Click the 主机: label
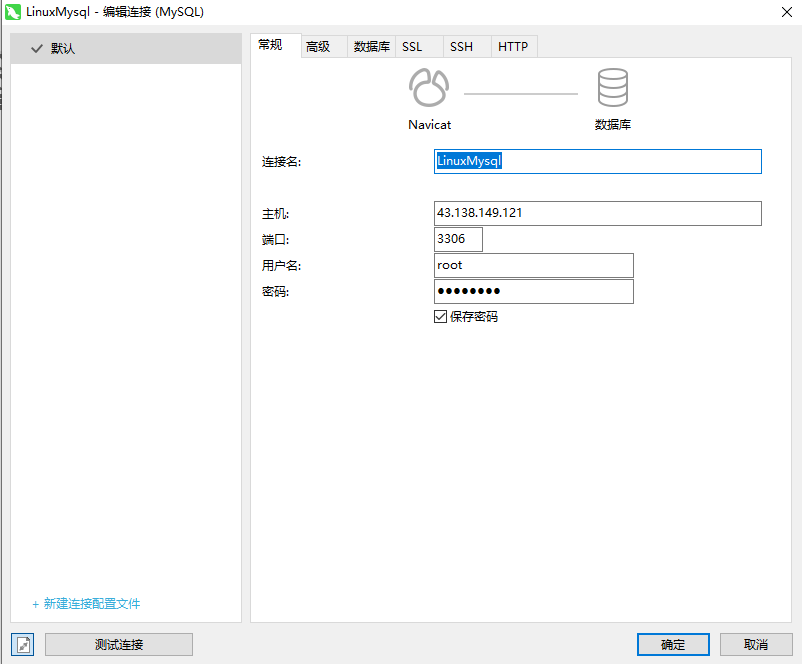 pyautogui.click(x=275, y=214)
